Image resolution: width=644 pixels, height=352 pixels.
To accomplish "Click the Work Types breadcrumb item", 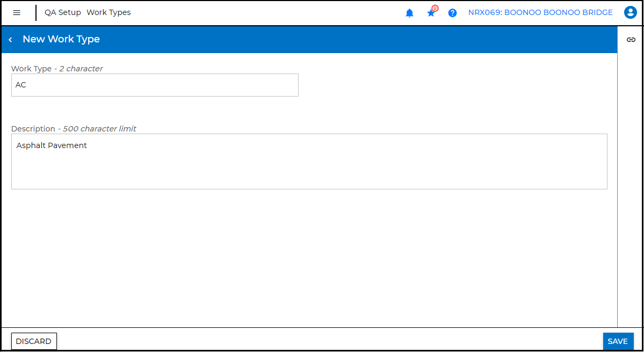I will (x=108, y=12).
